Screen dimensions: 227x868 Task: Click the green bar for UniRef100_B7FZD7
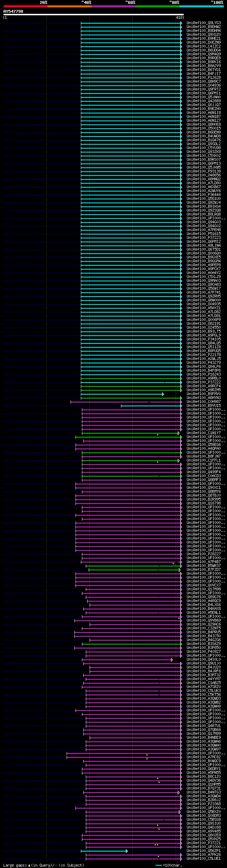coord(135,570)
